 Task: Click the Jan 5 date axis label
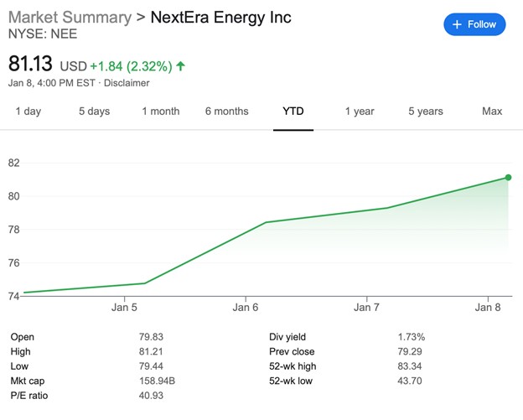coord(124,308)
